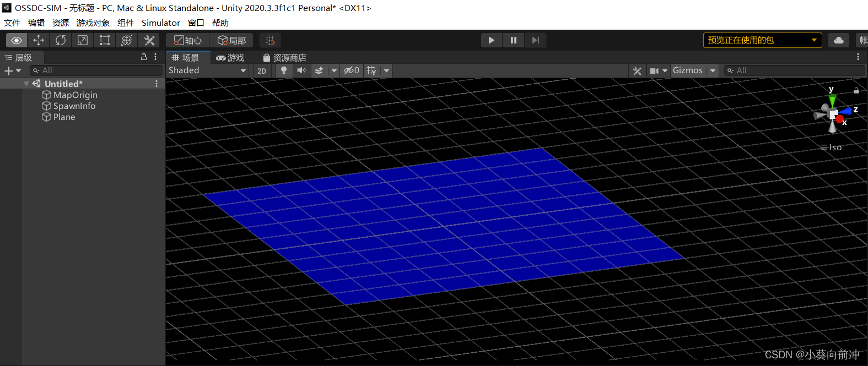Toggle Iso projection label
This screenshot has height=366, width=868.
pos(832,148)
